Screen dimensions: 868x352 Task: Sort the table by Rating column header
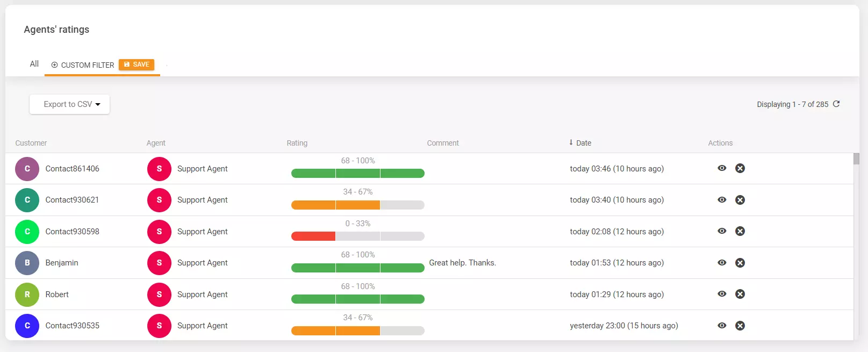(x=297, y=143)
